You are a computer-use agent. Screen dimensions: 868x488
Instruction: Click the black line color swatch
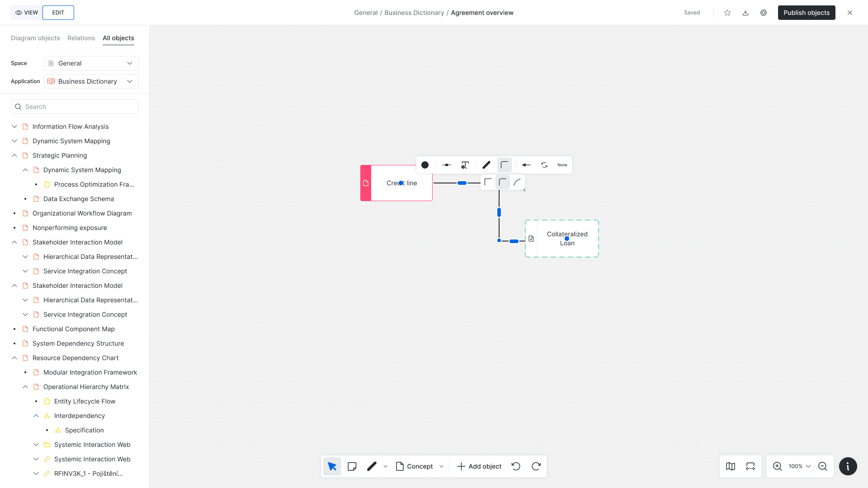pyautogui.click(x=425, y=165)
